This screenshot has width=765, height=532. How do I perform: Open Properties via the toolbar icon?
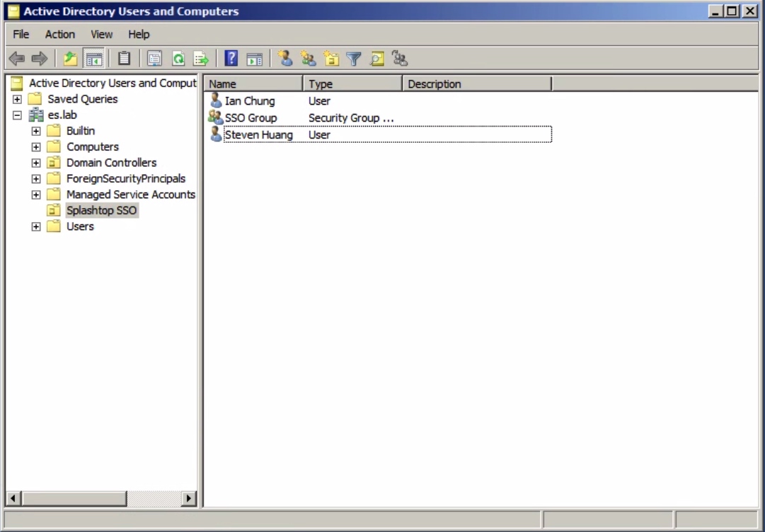(154, 59)
